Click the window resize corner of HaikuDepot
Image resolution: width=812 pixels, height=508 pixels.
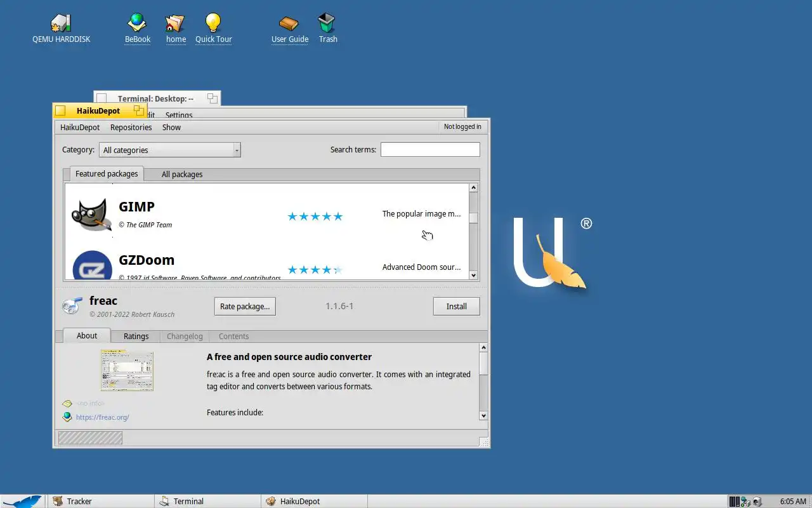click(484, 442)
